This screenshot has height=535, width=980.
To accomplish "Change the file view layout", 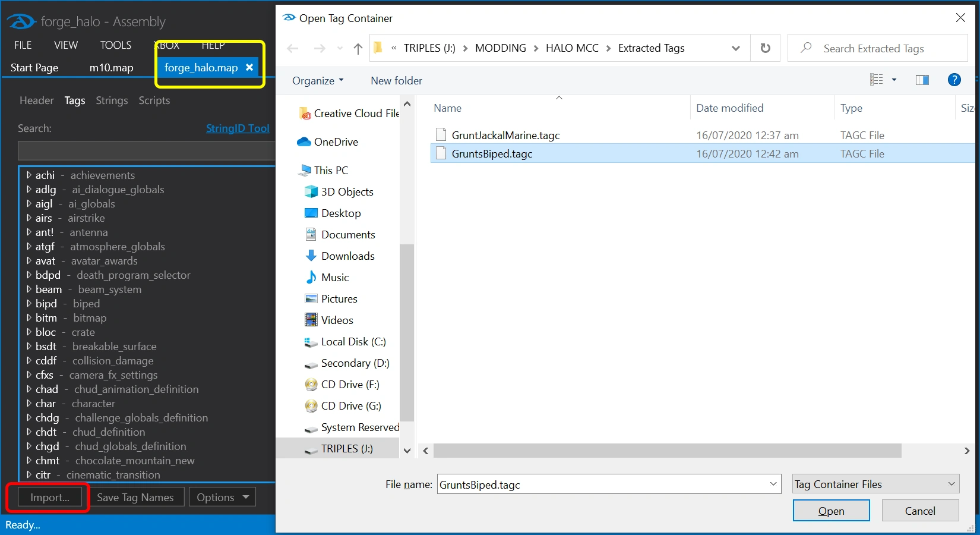I will [877, 80].
